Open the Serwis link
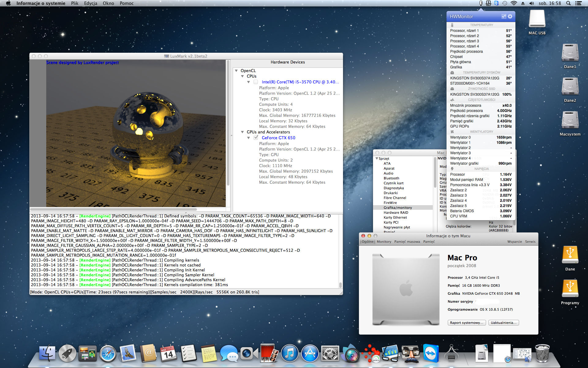This screenshot has height=368, width=588. pyautogui.click(x=530, y=242)
